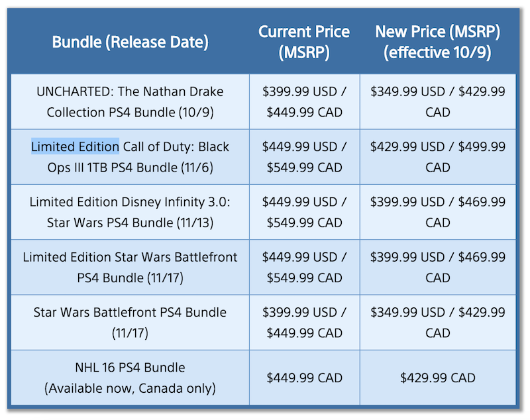Click the "Current Price (MSRP)" column header
The width and height of the screenshot is (530, 420).
click(304, 42)
